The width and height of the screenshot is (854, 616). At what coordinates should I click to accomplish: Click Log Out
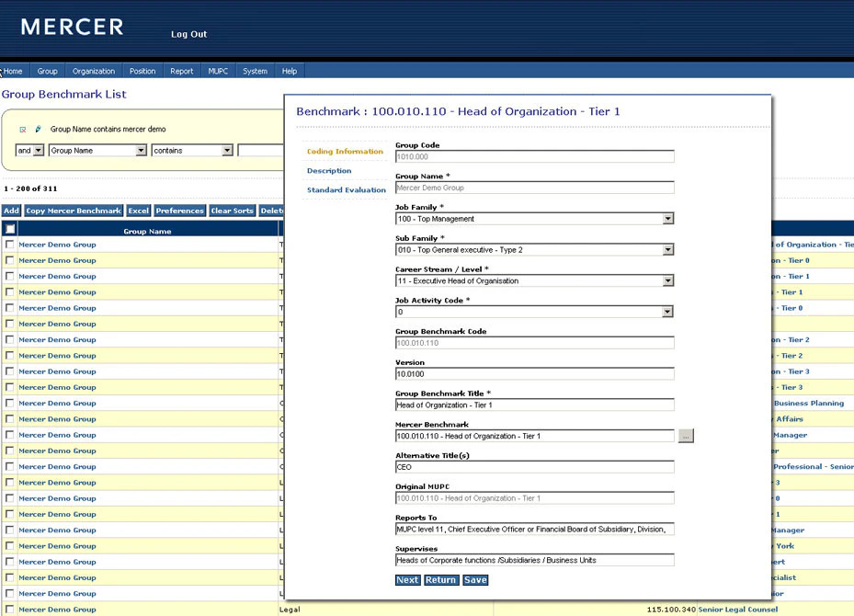click(188, 34)
